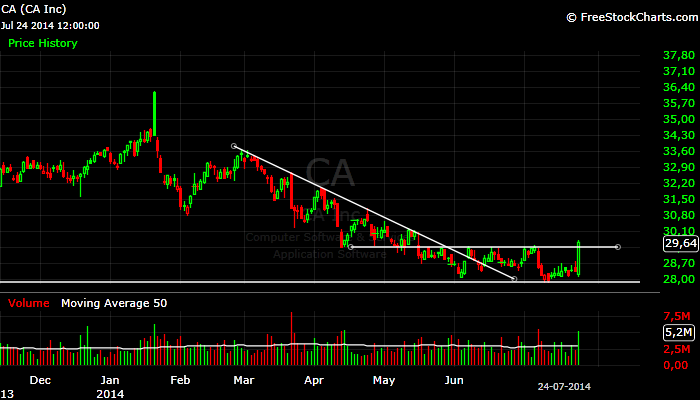Click the 0,00 volume axis label

click(676, 365)
